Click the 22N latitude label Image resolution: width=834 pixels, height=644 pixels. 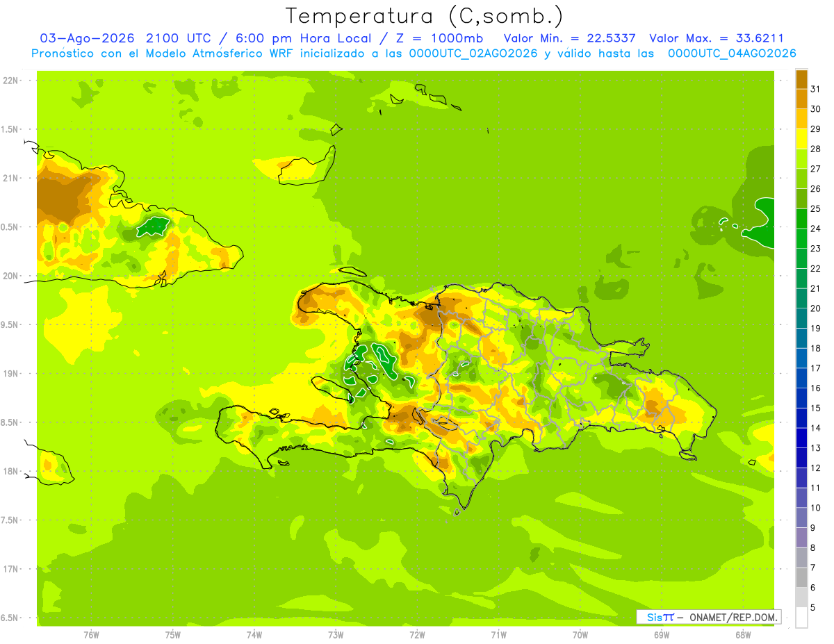tap(10, 81)
